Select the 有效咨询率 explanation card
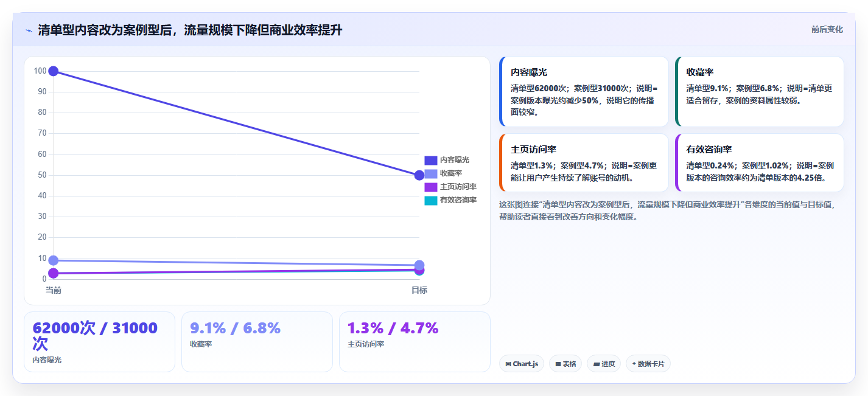Screen dimensions: 868x396 coord(760,162)
